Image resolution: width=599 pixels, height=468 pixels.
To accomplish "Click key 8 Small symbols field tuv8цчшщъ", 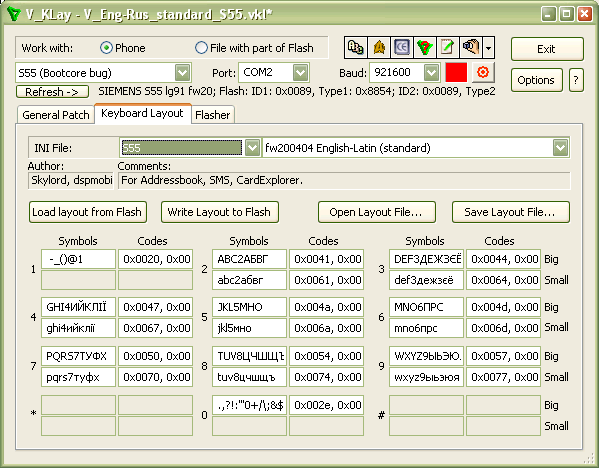I will 249,377.
